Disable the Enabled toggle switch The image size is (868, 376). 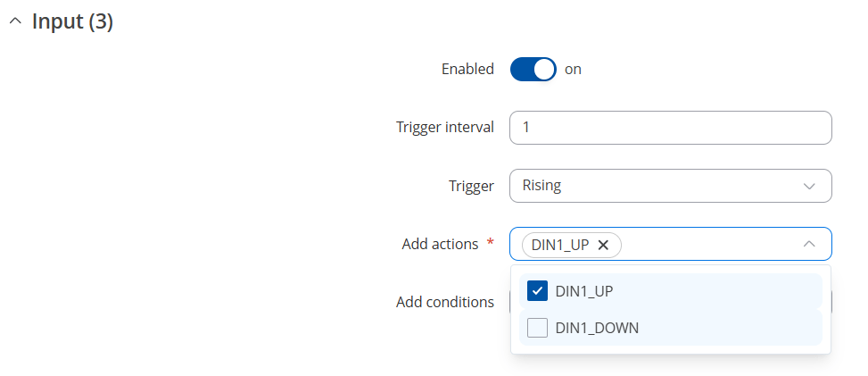(533, 70)
